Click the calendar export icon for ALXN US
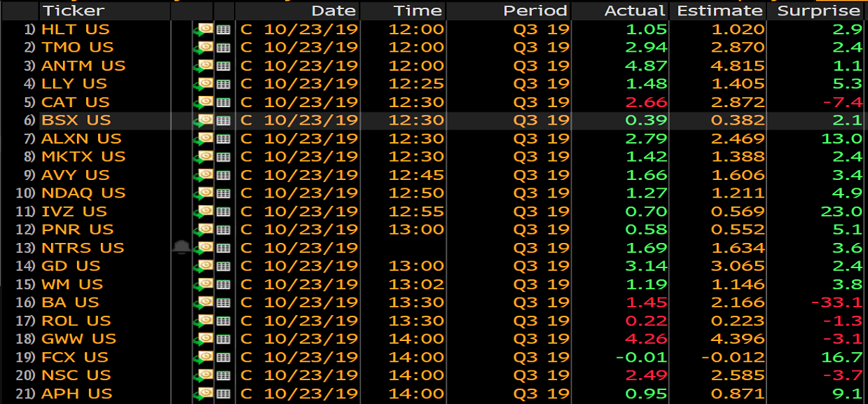This screenshot has height=404, width=868. pos(204,139)
